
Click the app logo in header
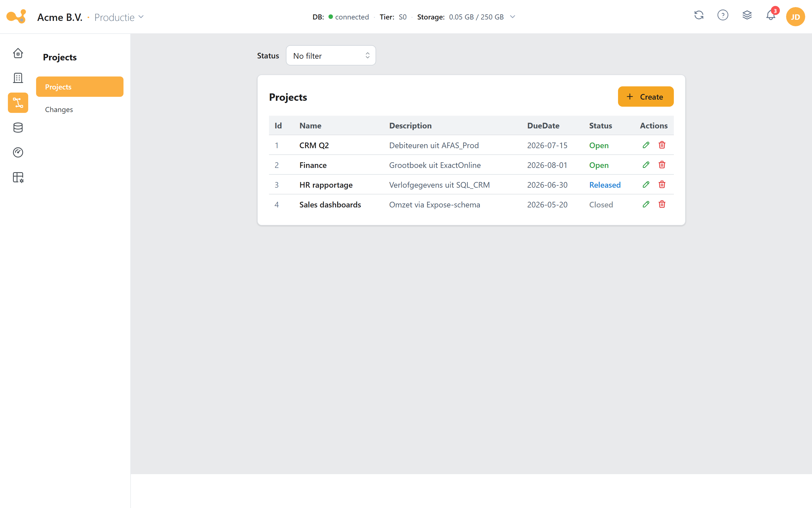16,16
